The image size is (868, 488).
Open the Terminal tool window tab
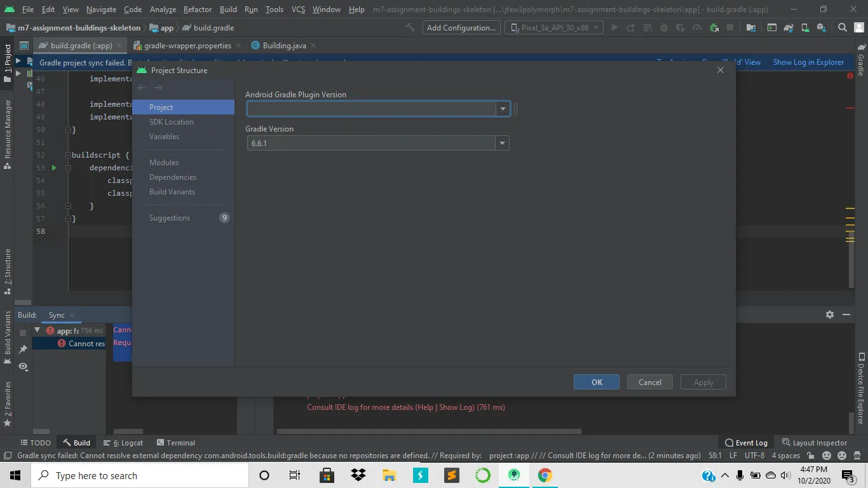click(176, 443)
